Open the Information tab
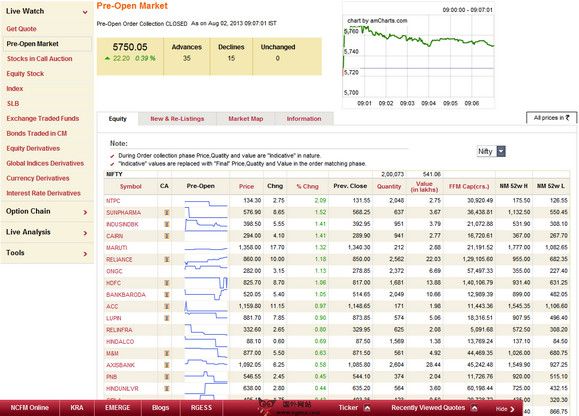The height and width of the screenshot is (416, 579). [x=304, y=119]
